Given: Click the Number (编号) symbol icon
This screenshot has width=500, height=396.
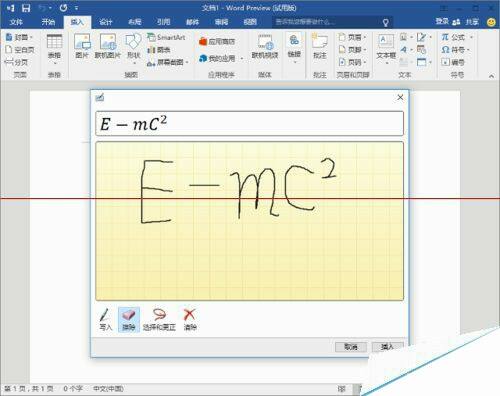Looking at the screenshot, I should pyautogui.click(x=452, y=62).
